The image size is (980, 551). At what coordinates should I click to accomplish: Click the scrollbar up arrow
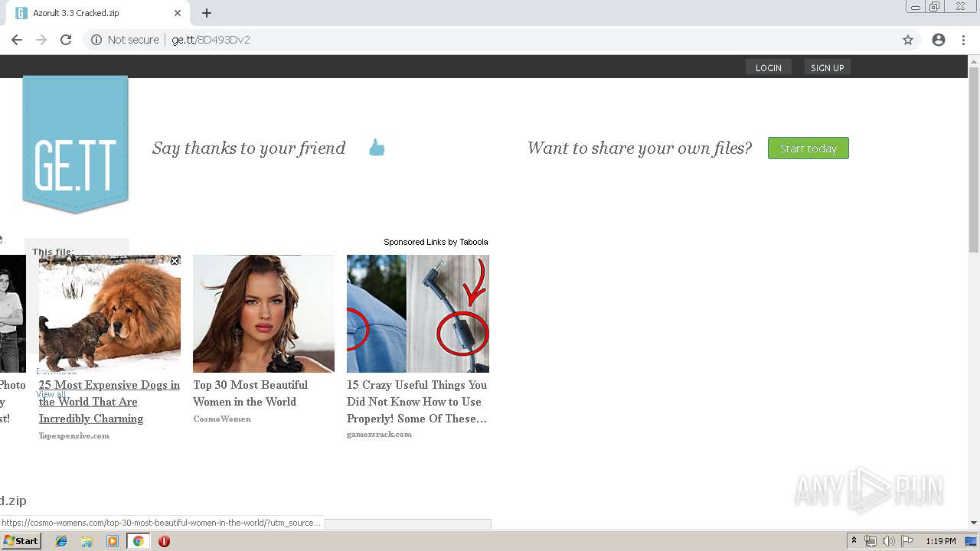[x=974, y=60]
